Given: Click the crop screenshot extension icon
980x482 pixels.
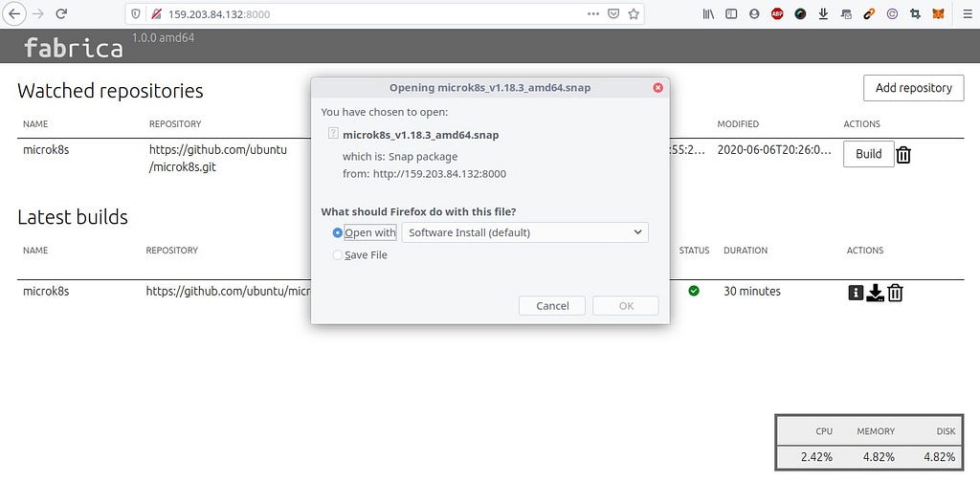Looking at the screenshot, I should click(916, 13).
